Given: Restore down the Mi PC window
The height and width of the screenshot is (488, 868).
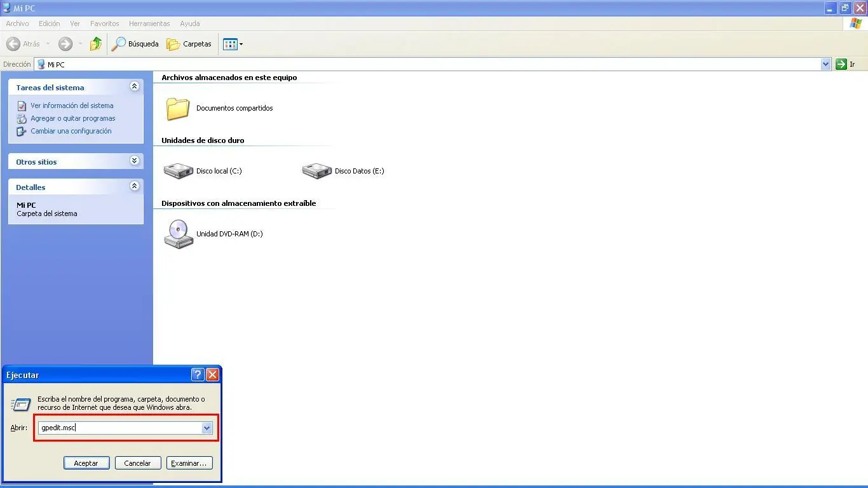Looking at the screenshot, I should pos(845,8).
